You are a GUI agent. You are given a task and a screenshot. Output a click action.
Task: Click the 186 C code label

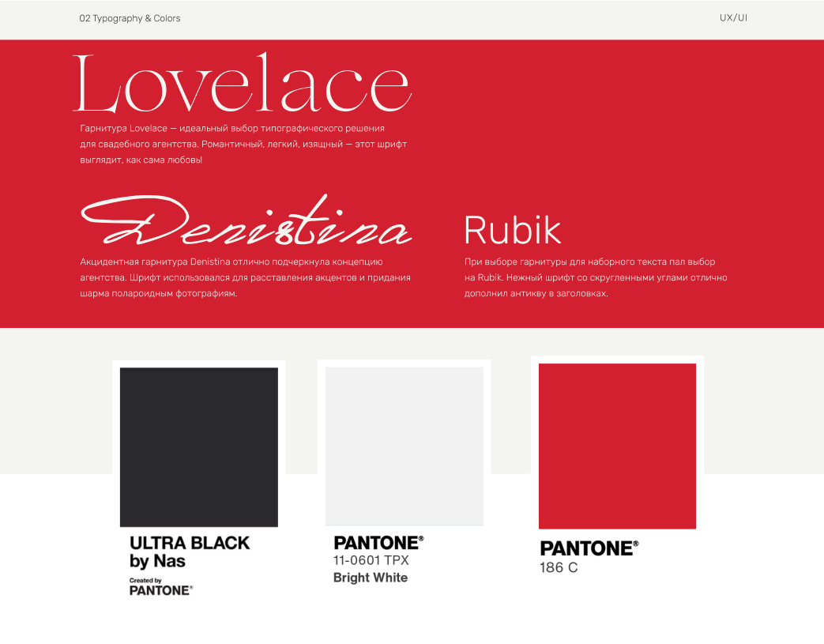(x=559, y=567)
